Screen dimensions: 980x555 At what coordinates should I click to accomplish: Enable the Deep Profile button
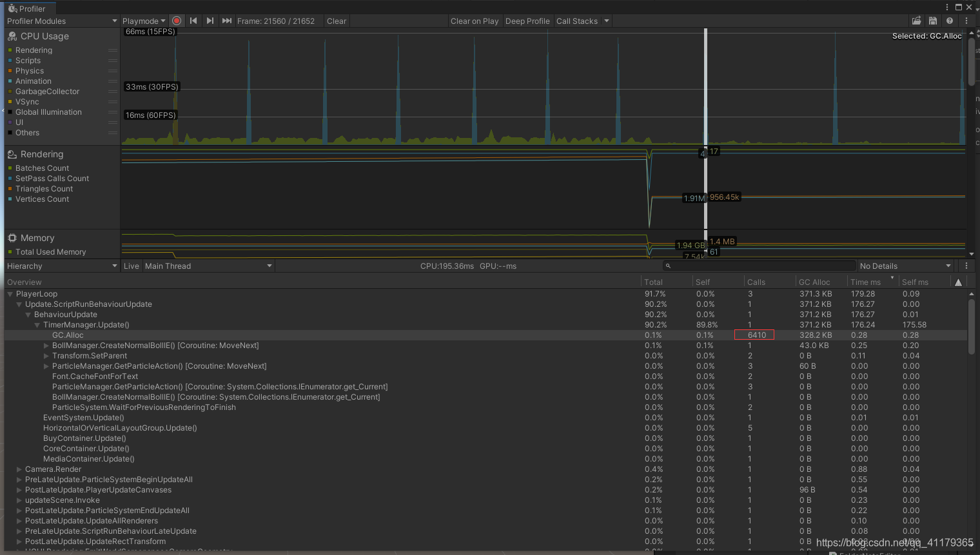pos(527,21)
